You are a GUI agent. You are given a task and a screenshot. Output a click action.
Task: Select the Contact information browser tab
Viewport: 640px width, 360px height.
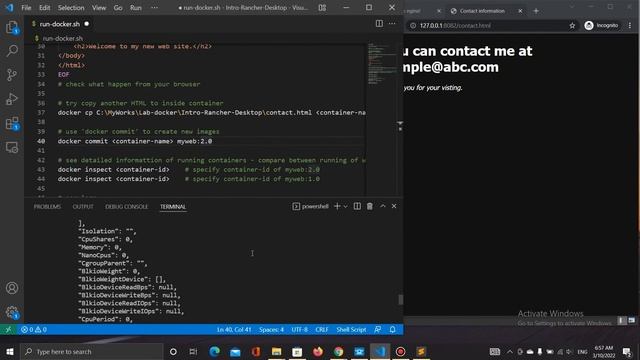coord(482,11)
